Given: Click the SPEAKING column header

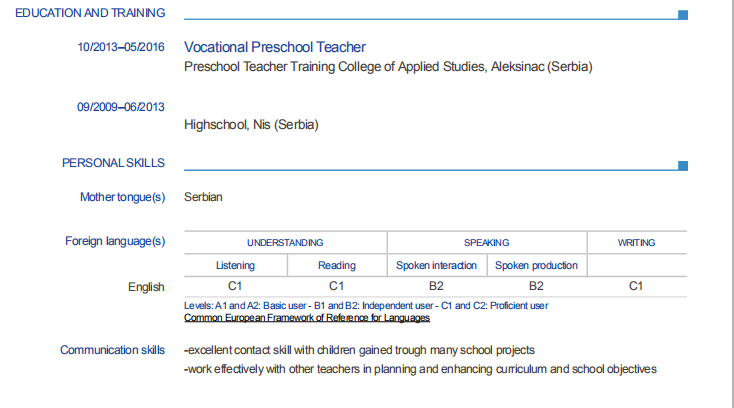Looking at the screenshot, I should click(487, 243).
